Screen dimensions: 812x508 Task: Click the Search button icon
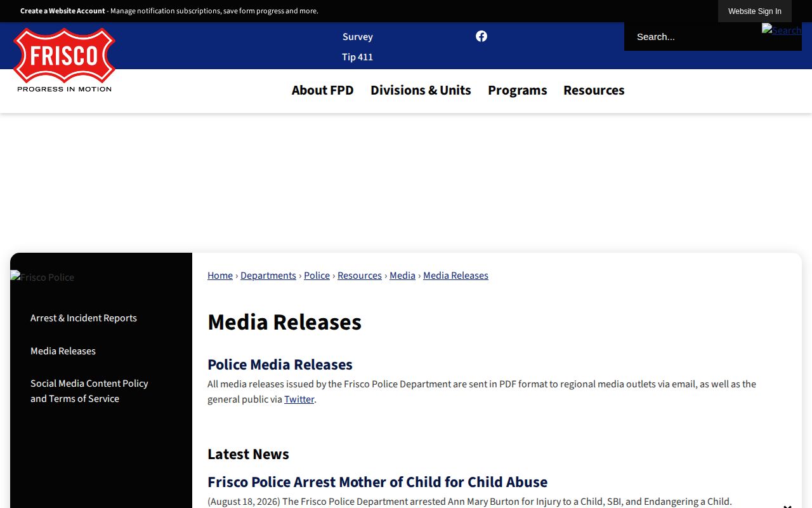coord(782,30)
